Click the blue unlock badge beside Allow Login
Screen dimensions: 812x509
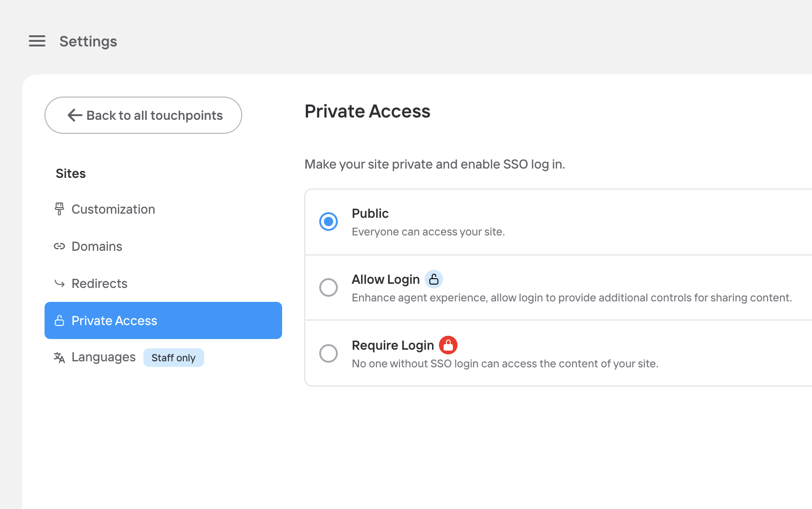click(434, 279)
